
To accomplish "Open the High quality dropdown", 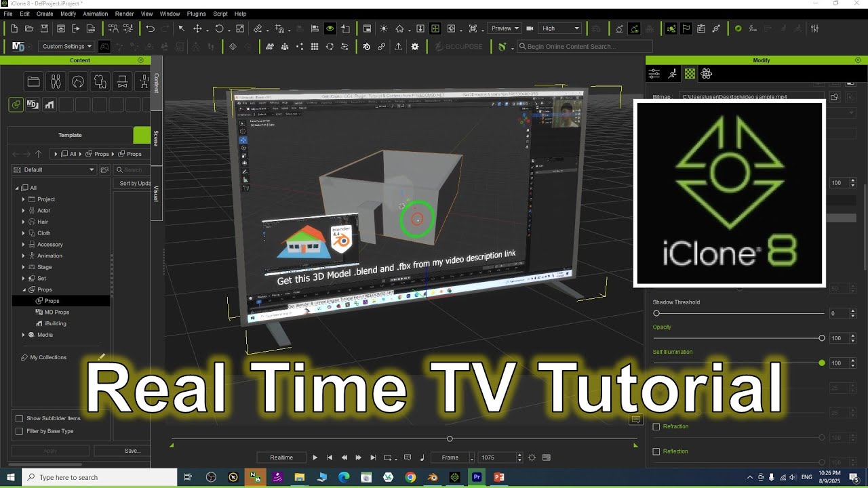I will tap(561, 28).
